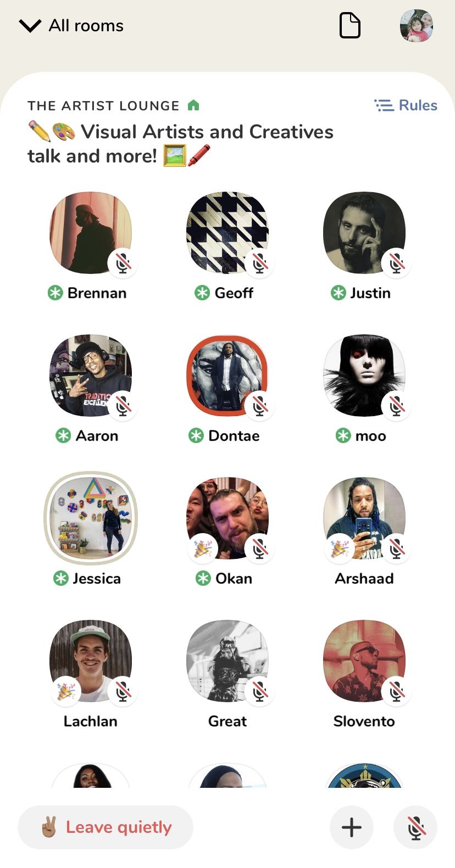Tap THE ARTIST LOUNGE club title

103,105
